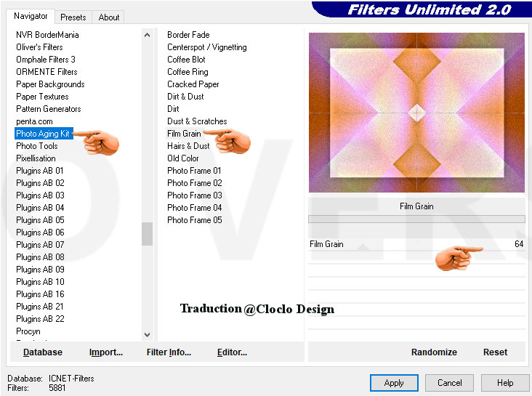Click the category list scroll up arrow

coord(147,35)
